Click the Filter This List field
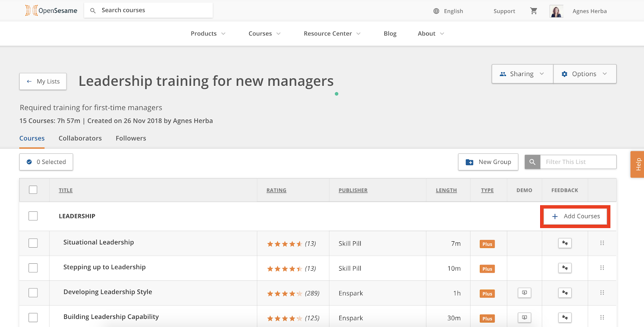The height and width of the screenshot is (327, 644). [x=578, y=162]
